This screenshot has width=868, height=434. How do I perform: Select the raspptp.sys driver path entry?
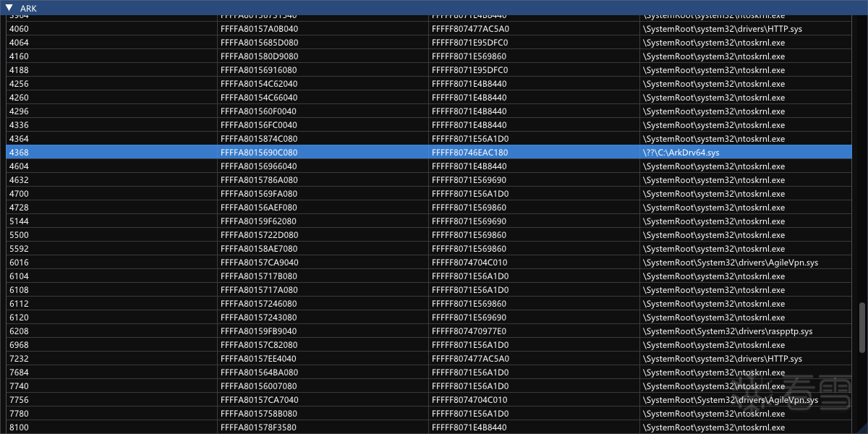tap(727, 331)
